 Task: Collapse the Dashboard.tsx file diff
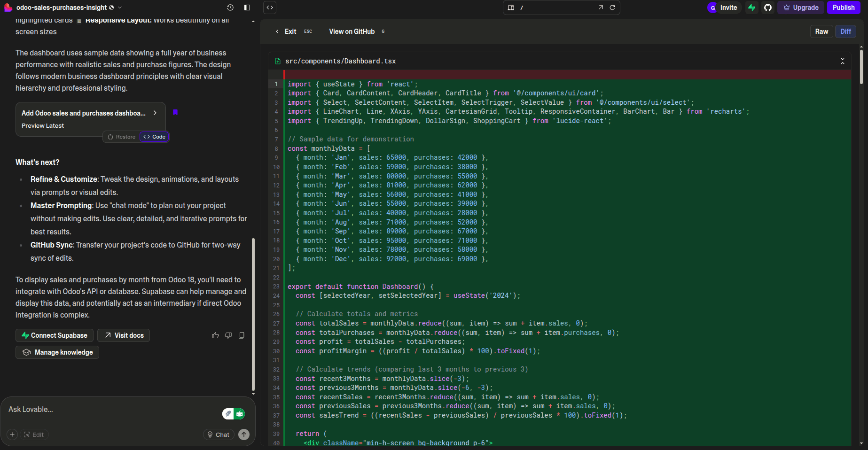pyautogui.click(x=842, y=61)
